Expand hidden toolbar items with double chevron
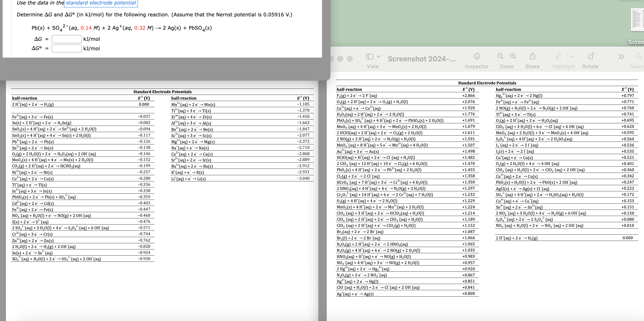Viewport: 644px width, 321px height. [621, 57]
